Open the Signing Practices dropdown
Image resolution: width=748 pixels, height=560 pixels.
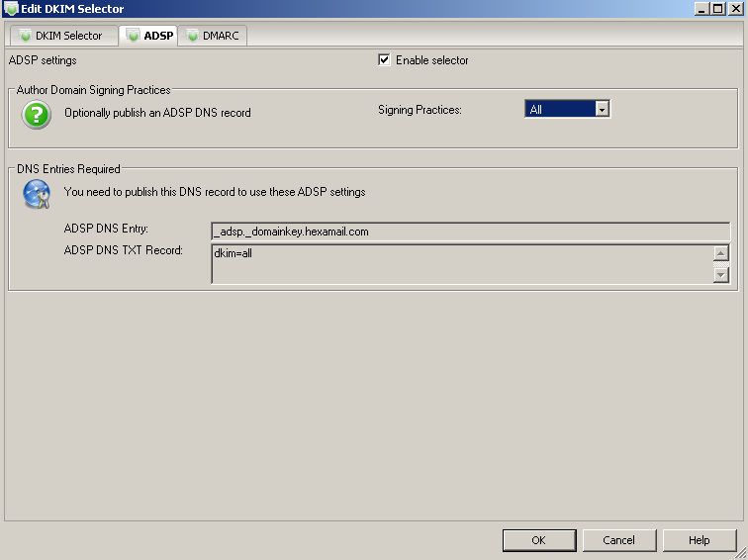(x=601, y=110)
